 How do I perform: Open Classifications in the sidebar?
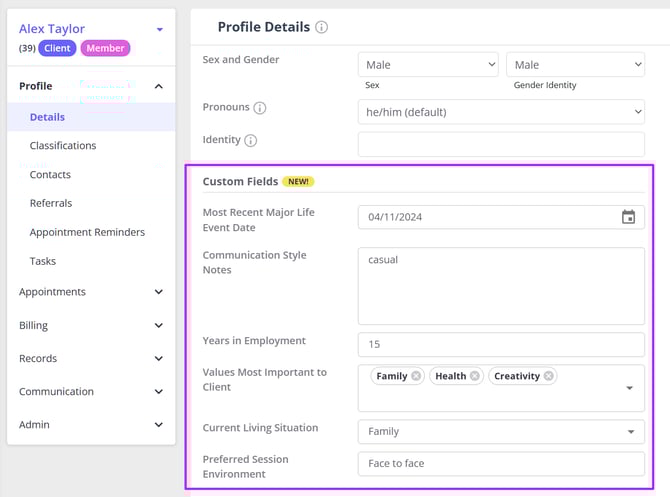[x=63, y=146]
